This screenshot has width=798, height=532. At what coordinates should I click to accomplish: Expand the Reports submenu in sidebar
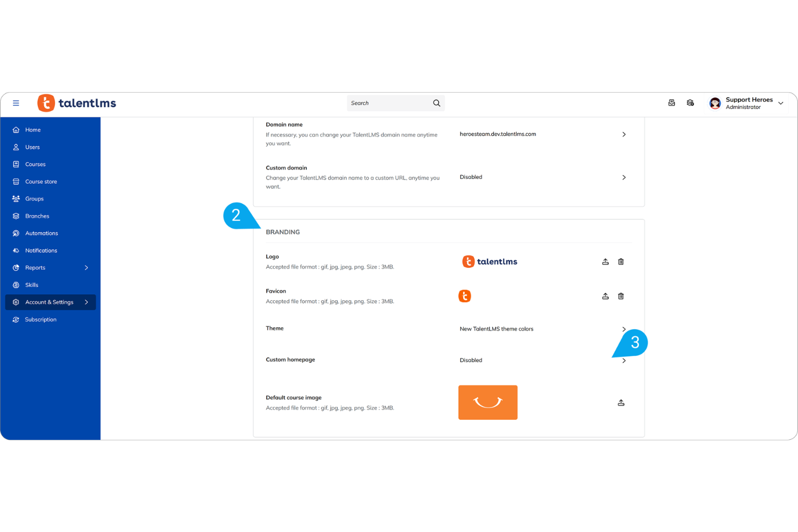[x=86, y=267]
